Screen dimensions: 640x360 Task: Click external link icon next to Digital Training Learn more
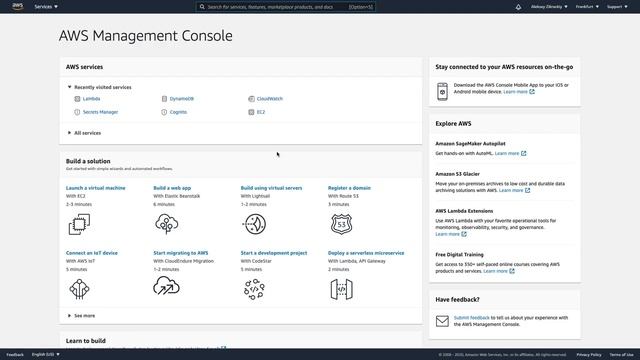pos(512,271)
